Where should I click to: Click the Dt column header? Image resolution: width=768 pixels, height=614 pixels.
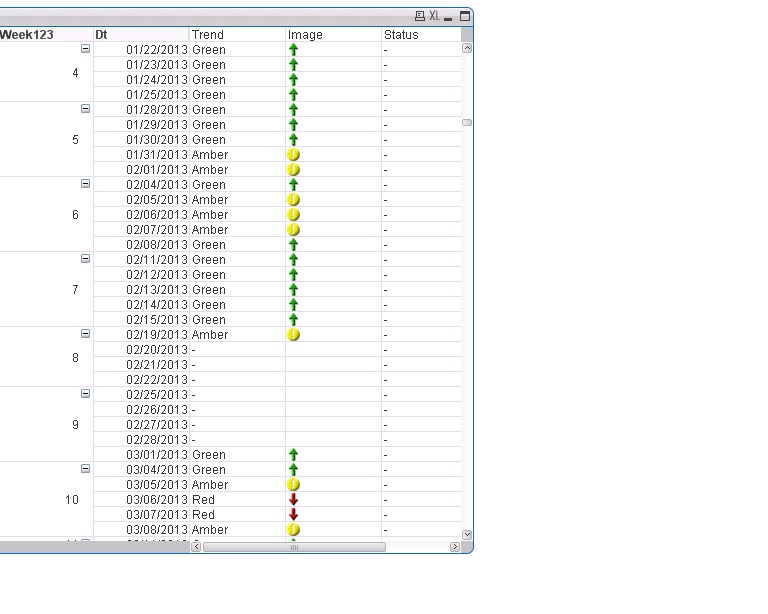click(141, 34)
